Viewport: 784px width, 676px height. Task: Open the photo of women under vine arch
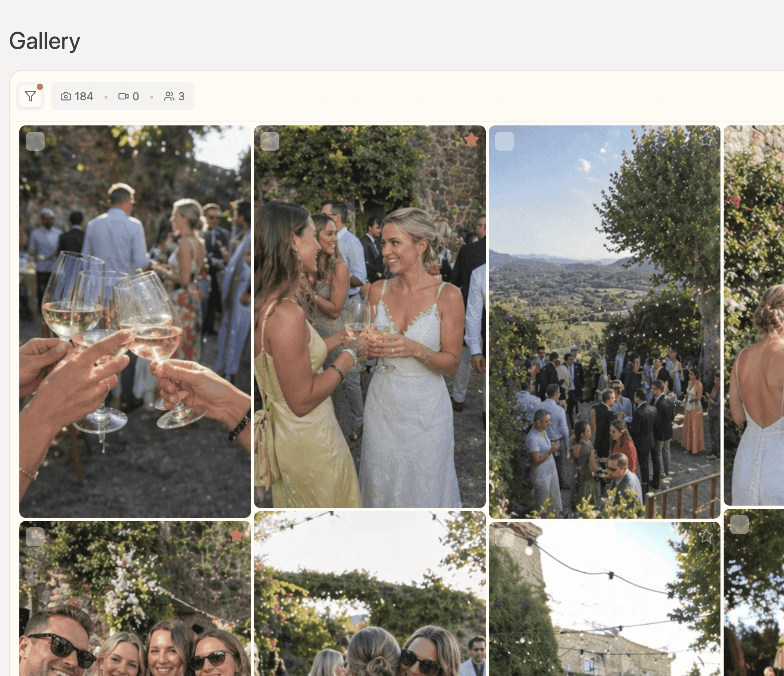370,594
